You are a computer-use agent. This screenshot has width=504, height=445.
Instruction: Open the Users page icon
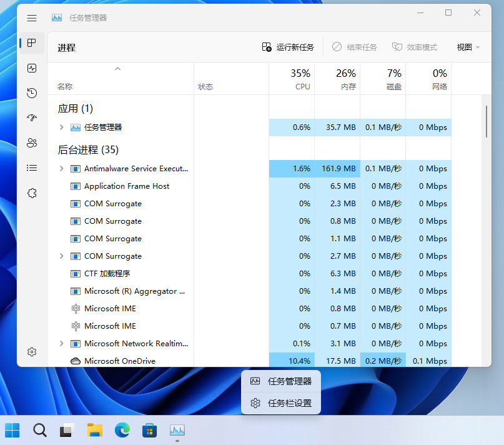[32, 143]
